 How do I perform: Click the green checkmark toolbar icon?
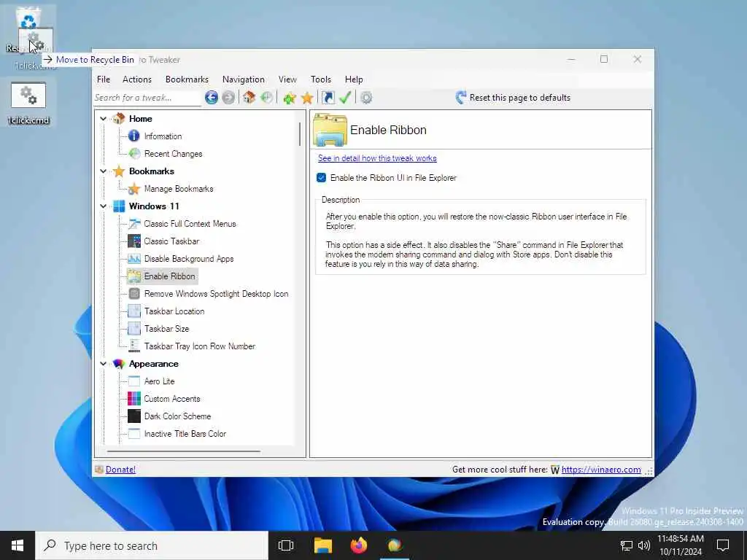[x=345, y=98]
